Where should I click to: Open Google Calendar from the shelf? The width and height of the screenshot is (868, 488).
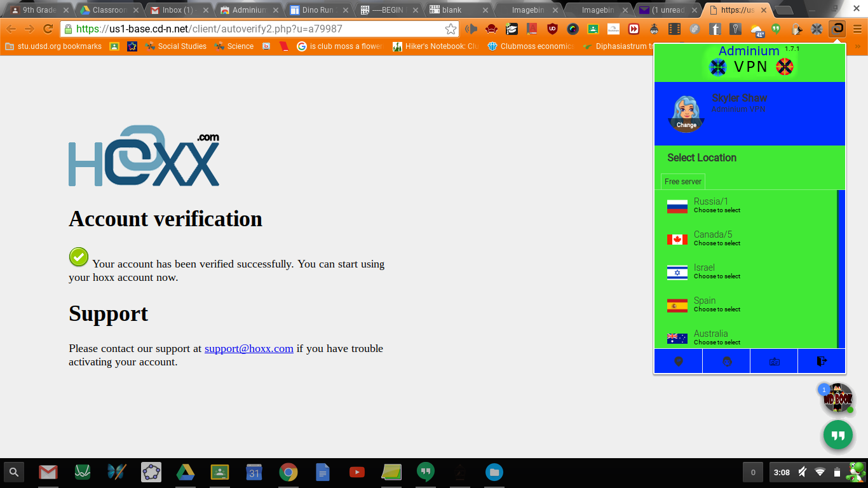254,472
